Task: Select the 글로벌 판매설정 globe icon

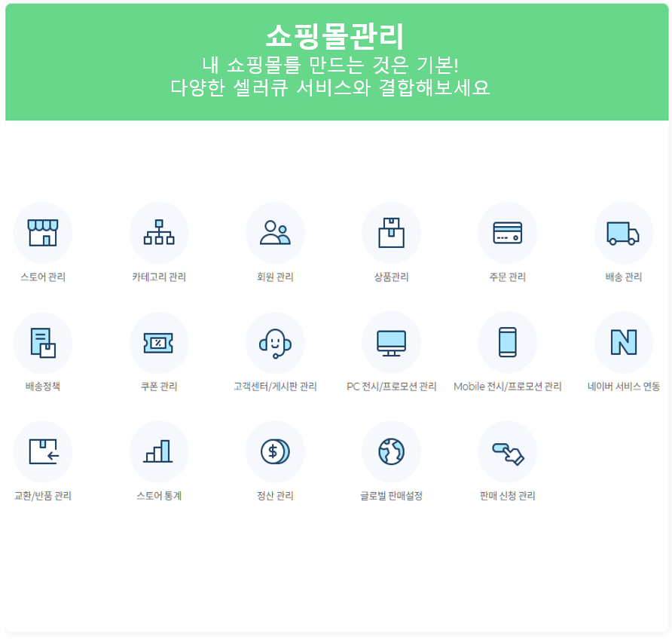Action: point(391,451)
